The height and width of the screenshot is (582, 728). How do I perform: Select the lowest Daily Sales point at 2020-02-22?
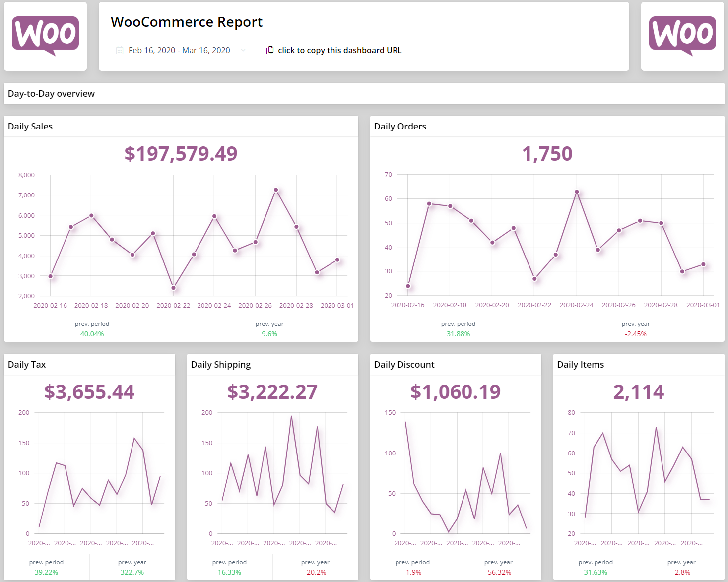[173, 288]
